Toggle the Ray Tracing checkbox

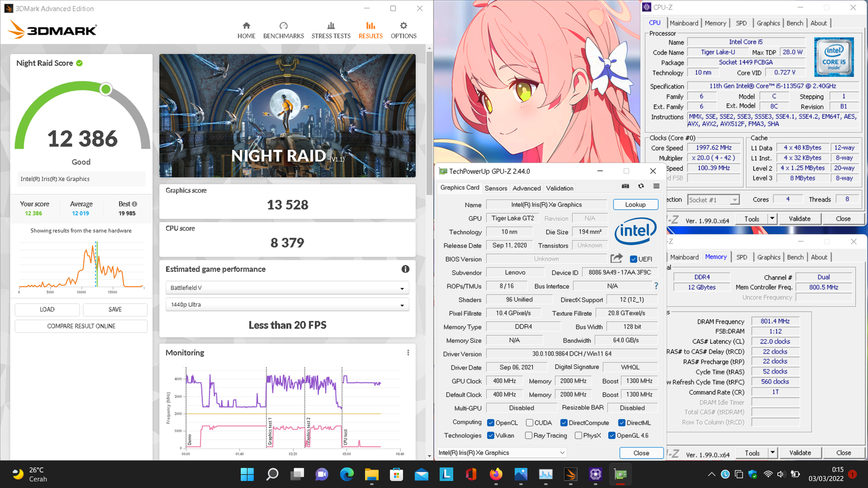(528, 436)
